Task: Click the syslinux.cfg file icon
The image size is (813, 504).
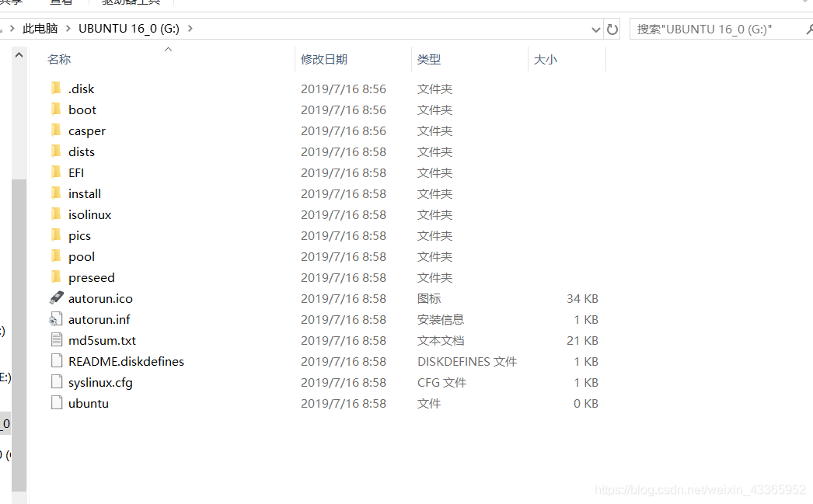Action: pyautogui.click(x=57, y=382)
